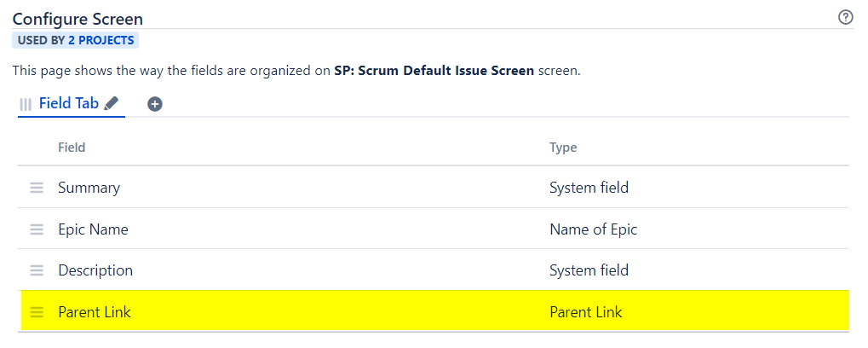Open the help icon for Configure Screen
Screen dimensions: 868x348
[846, 17]
